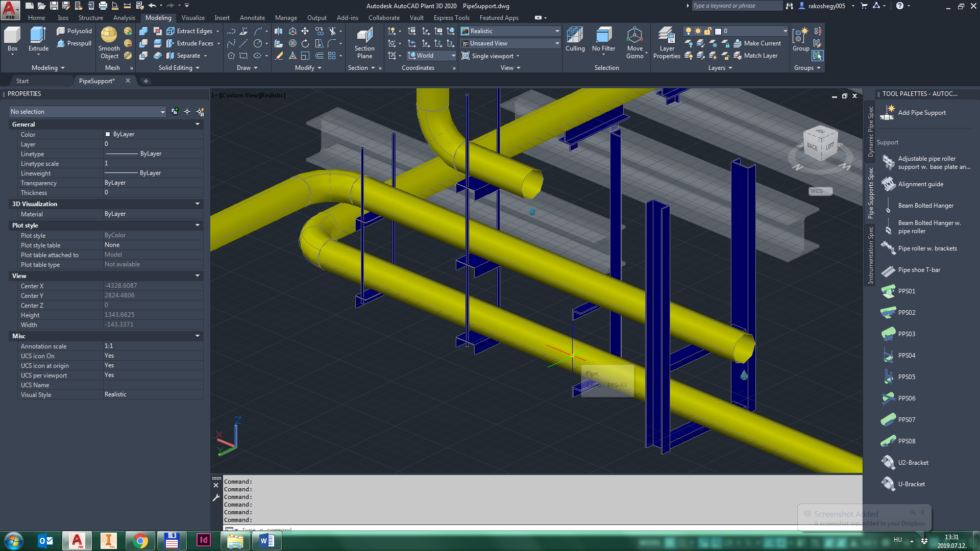Switch to the Visualize ribbon tab
The width and height of the screenshot is (980, 551).
[x=193, y=18]
